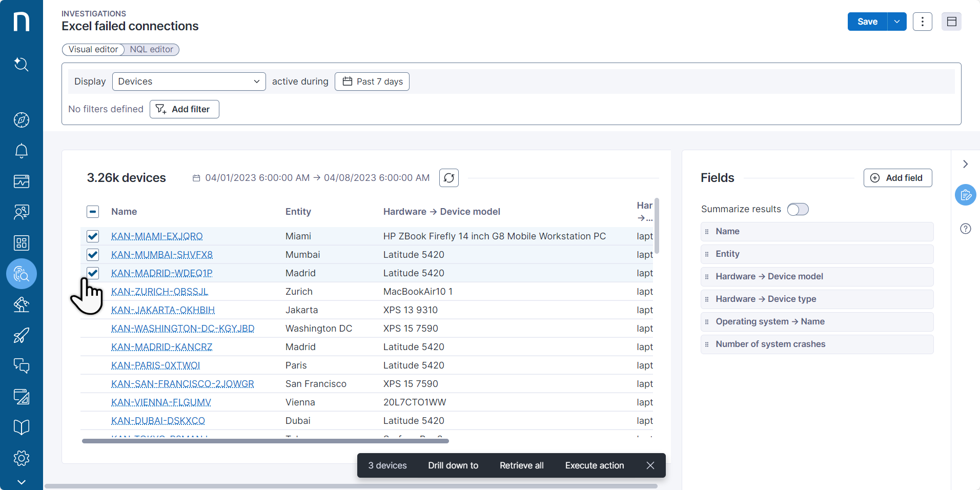The height and width of the screenshot is (490, 980).
Task: Open the three-dot more options menu
Action: [x=922, y=22]
